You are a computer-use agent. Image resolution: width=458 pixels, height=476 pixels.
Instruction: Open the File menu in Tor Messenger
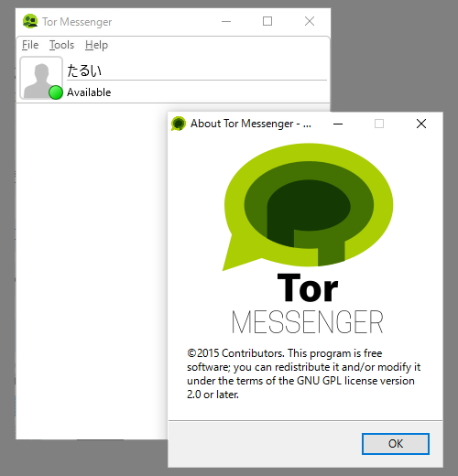tap(30, 45)
